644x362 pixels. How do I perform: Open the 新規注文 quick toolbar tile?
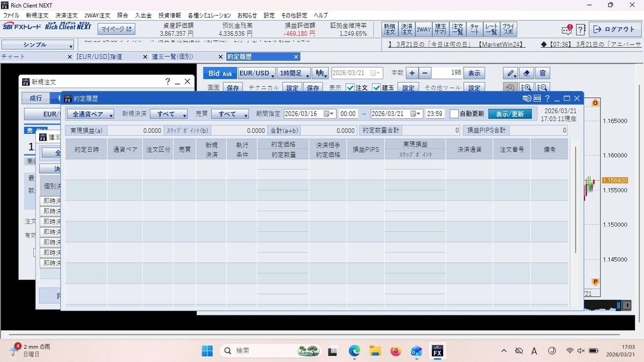point(389,29)
